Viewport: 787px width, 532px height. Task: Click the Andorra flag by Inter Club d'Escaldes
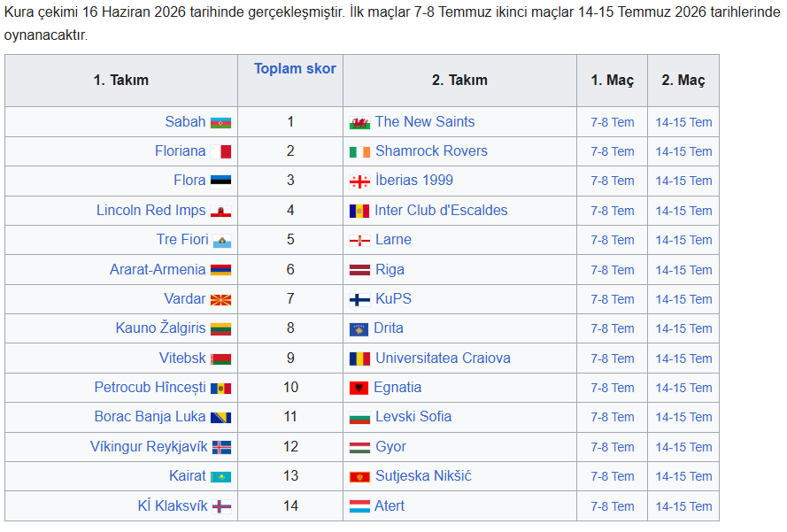[x=359, y=211]
